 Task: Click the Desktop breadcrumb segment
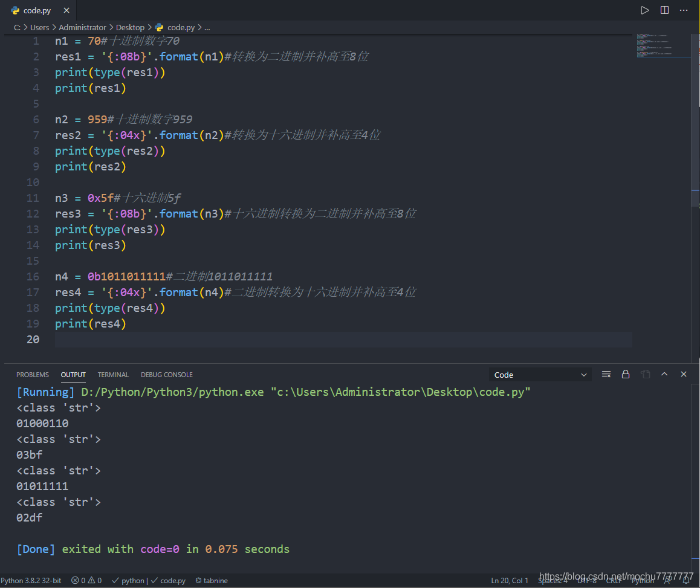tap(130, 27)
